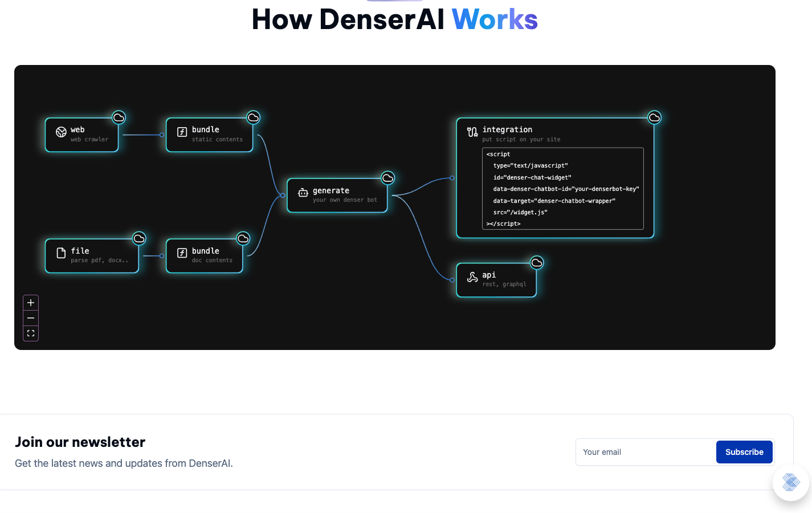This screenshot has height=513, width=812.
Task: Select the web node labeled 'web crawler'
Action: coord(83,135)
